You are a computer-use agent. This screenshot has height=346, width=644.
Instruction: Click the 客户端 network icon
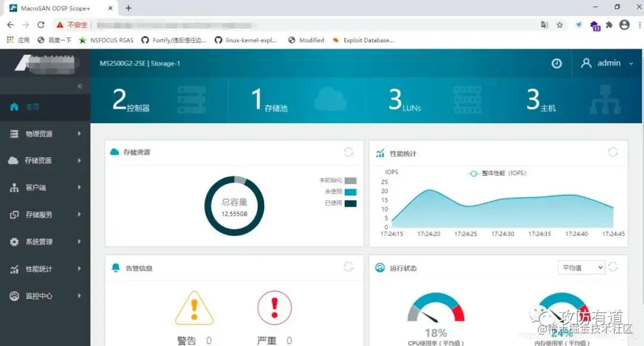coord(14,188)
